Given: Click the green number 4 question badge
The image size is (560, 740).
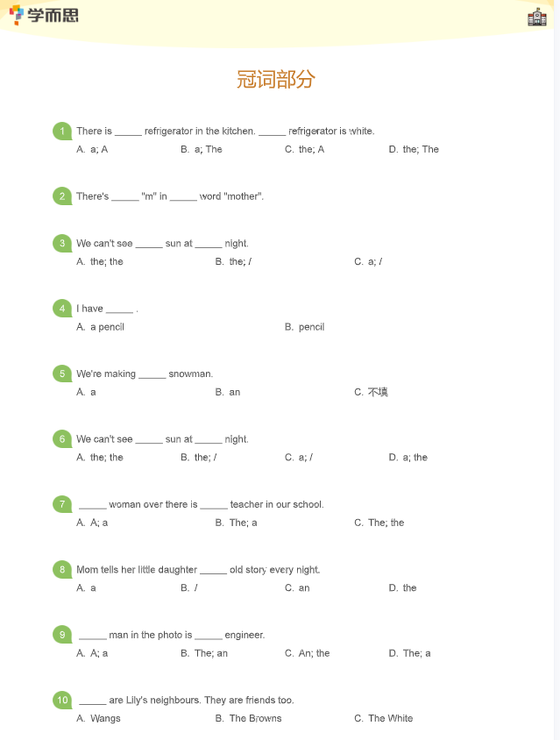Looking at the screenshot, I should click(61, 309).
